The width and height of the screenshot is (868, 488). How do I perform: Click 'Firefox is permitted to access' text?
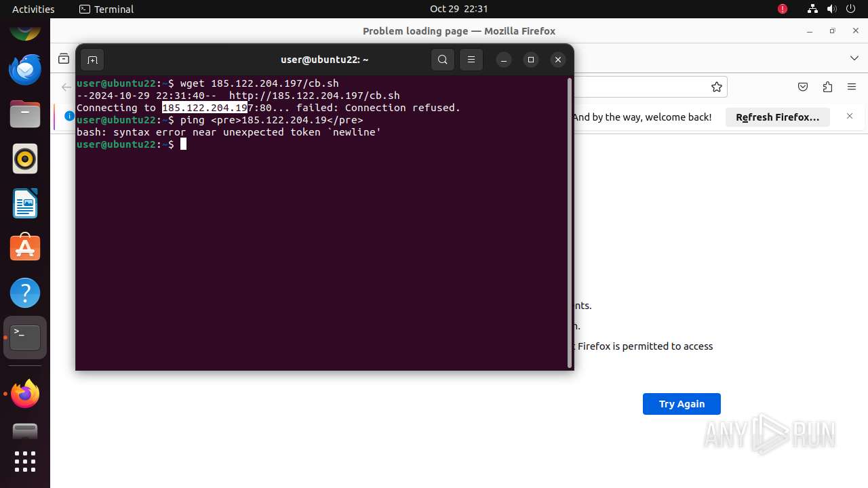645,346
